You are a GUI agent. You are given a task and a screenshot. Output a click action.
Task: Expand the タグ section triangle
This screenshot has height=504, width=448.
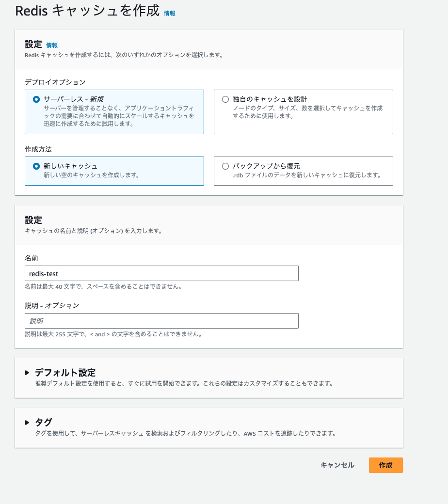[x=27, y=423]
